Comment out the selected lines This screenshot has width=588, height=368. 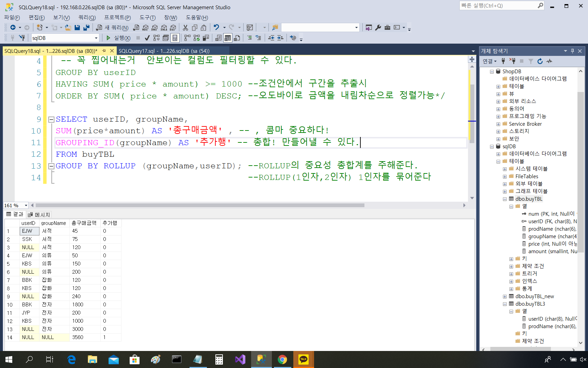[249, 38]
